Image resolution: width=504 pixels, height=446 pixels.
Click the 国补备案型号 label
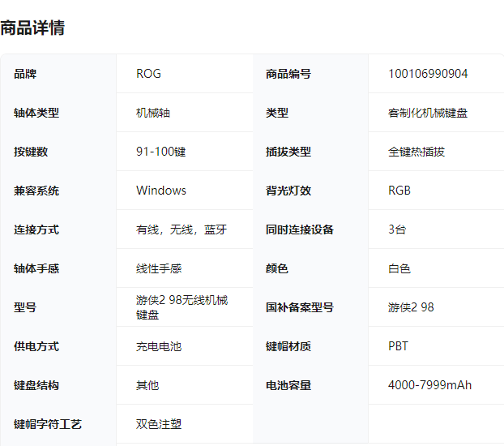pyautogui.click(x=299, y=307)
